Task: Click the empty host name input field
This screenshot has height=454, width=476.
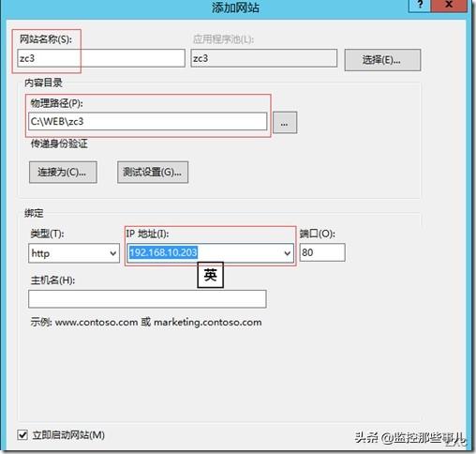Action: click(147, 299)
